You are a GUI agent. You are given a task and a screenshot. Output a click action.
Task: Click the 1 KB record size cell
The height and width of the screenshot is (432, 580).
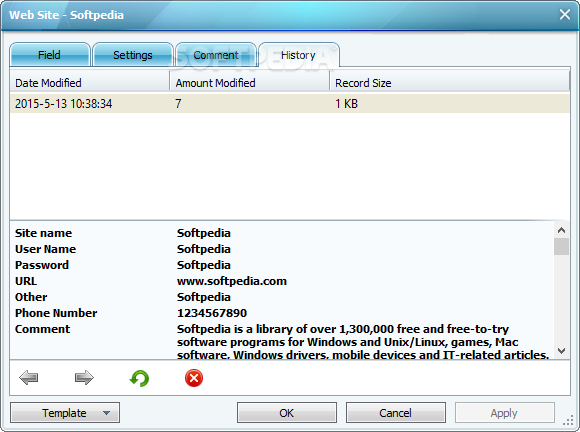click(347, 104)
